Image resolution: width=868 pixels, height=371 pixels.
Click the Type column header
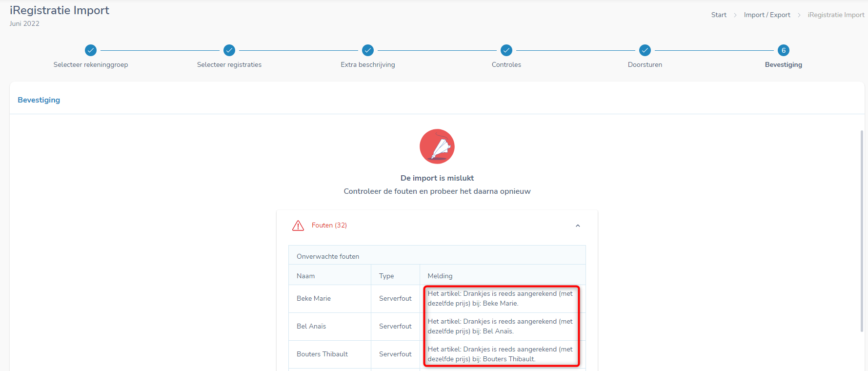[386, 276]
